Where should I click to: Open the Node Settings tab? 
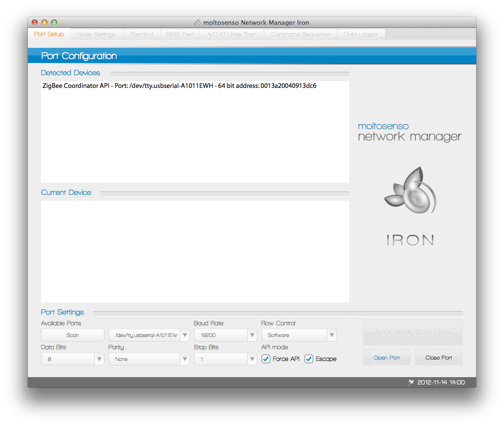coord(96,34)
